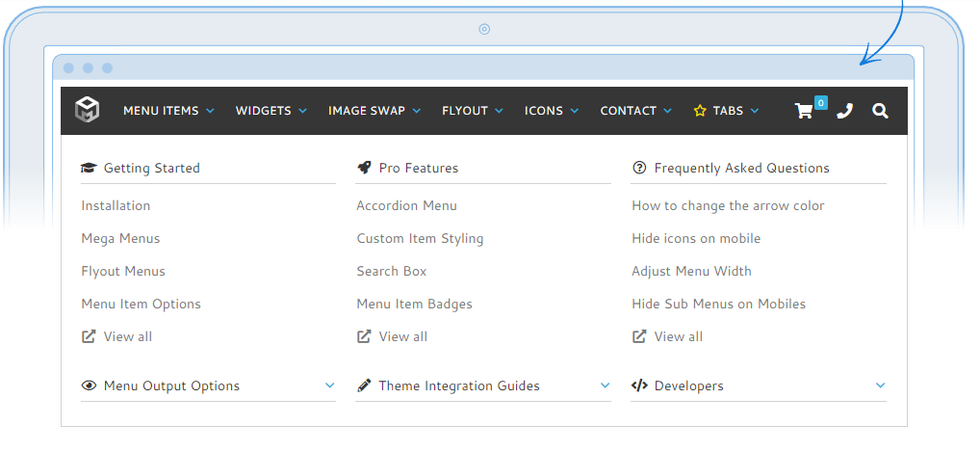Open dropdown arrow next to IMAGE SWAP

[416, 111]
